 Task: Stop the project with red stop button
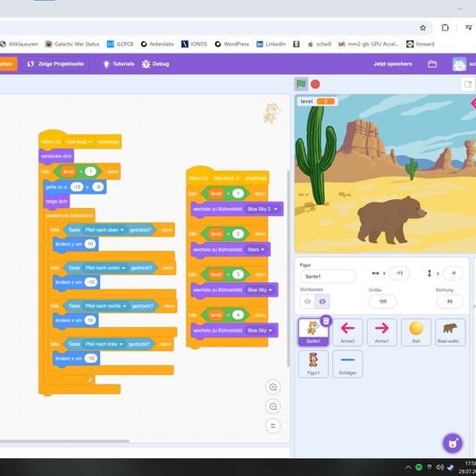[x=315, y=84]
